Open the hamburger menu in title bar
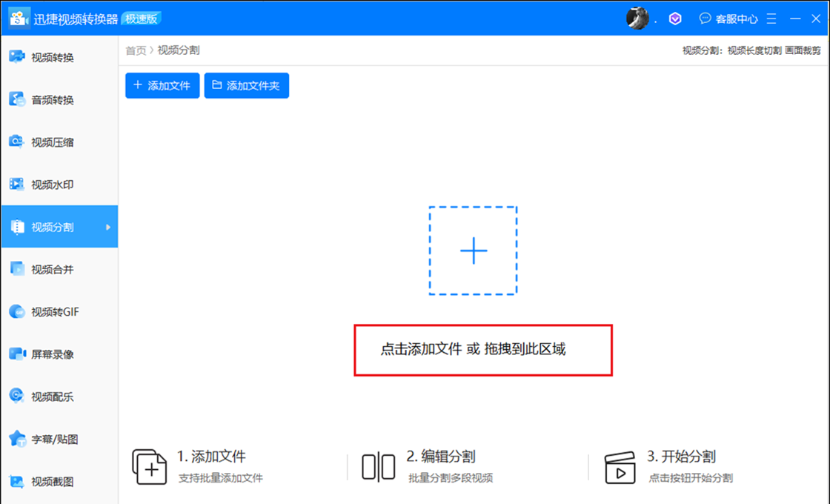Image resolution: width=830 pixels, height=504 pixels. click(x=771, y=19)
